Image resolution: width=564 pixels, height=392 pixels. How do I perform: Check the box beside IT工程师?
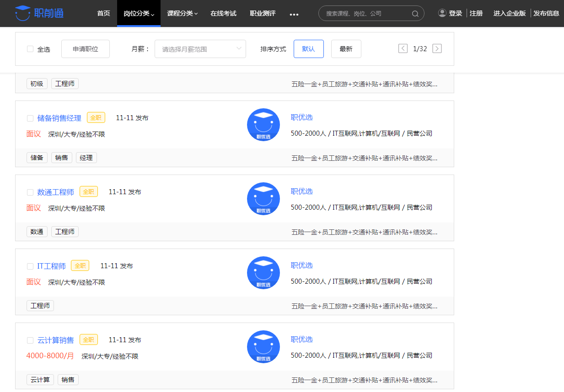[x=30, y=265]
